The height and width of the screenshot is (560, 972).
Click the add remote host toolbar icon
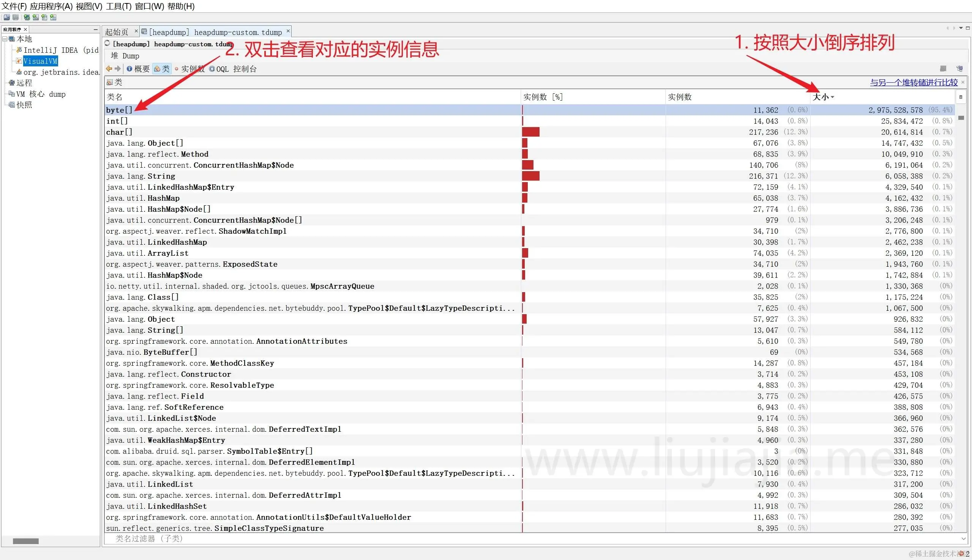pyautogui.click(x=27, y=17)
